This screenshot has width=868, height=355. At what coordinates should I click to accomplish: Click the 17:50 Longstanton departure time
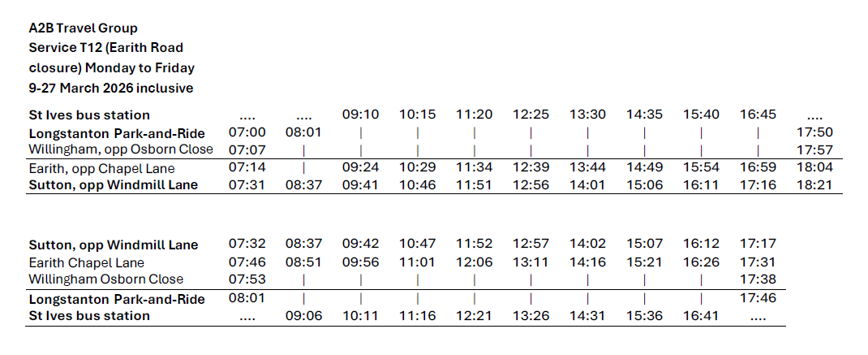[815, 132]
